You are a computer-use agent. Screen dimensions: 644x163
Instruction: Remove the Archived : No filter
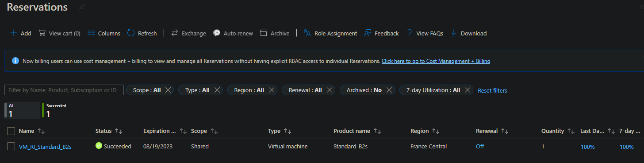click(389, 90)
